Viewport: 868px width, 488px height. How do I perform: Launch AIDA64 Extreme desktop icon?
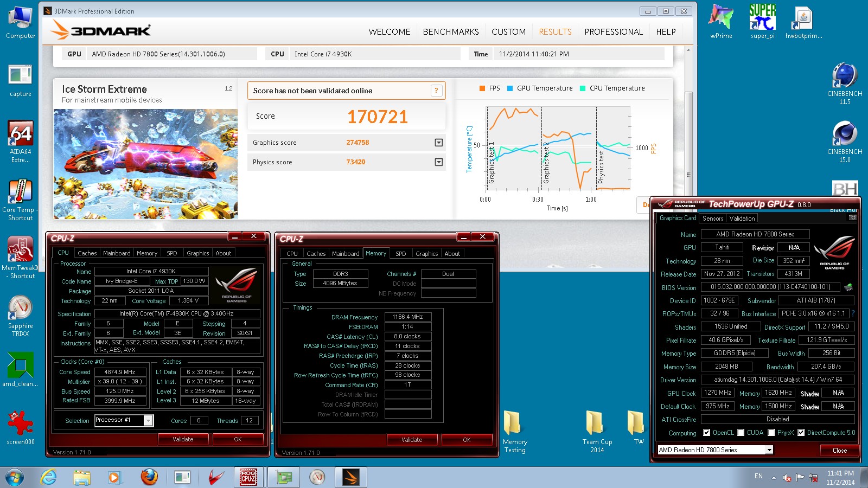click(21, 141)
